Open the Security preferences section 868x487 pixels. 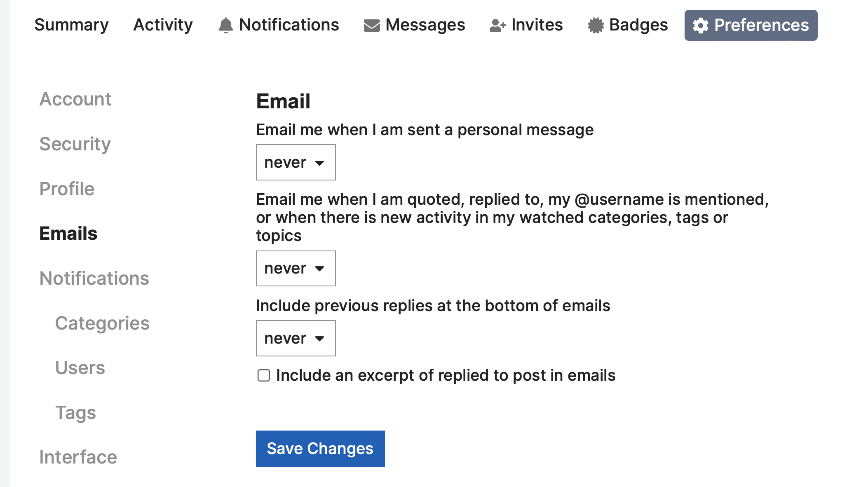click(75, 144)
